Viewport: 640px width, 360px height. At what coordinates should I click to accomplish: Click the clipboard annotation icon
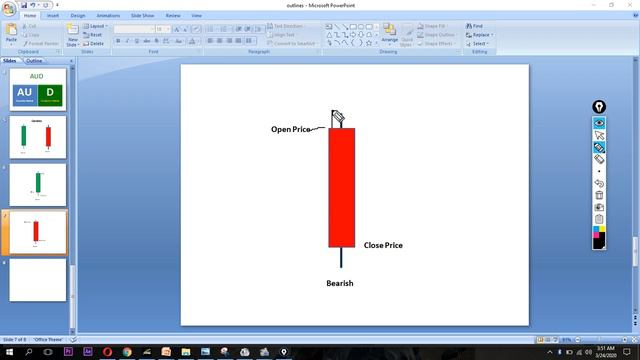(x=599, y=219)
